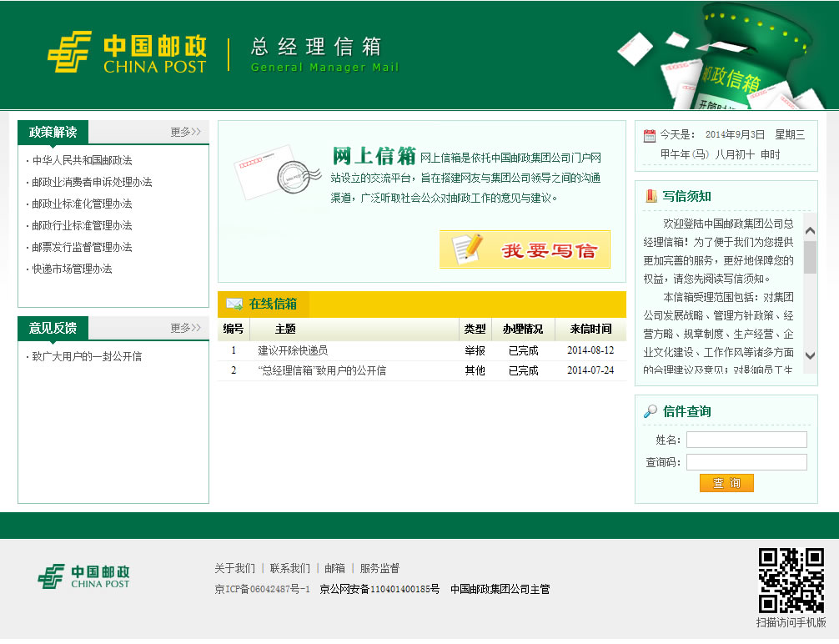The height and width of the screenshot is (644, 839).
Task: Expand 更多 in the 意见反馈 panel
Action: click(x=185, y=328)
